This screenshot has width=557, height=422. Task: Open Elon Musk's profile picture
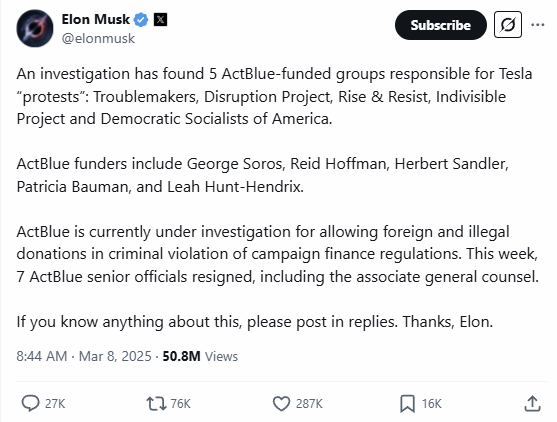click(x=35, y=28)
